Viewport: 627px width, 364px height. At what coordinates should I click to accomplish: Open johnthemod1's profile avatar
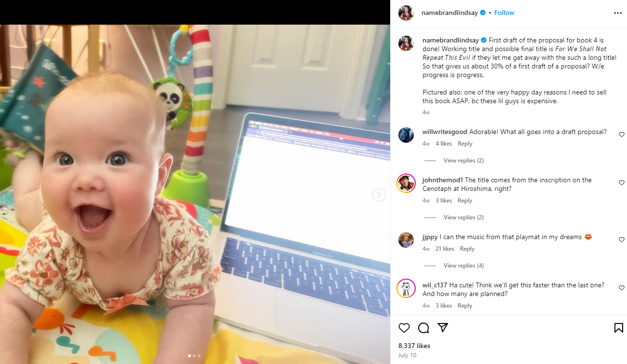[406, 183]
